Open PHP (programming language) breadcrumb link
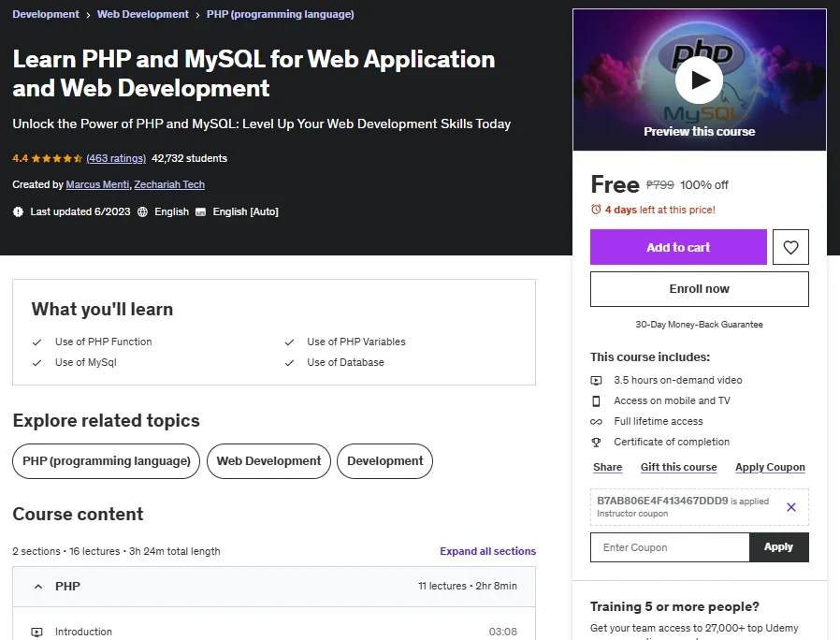The width and height of the screenshot is (840, 640). click(281, 14)
